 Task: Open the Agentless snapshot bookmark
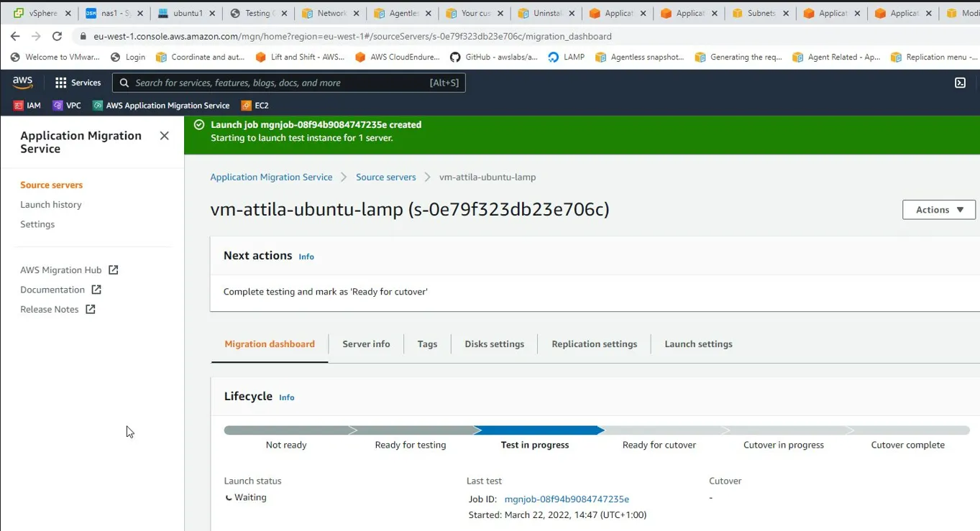click(x=640, y=57)
